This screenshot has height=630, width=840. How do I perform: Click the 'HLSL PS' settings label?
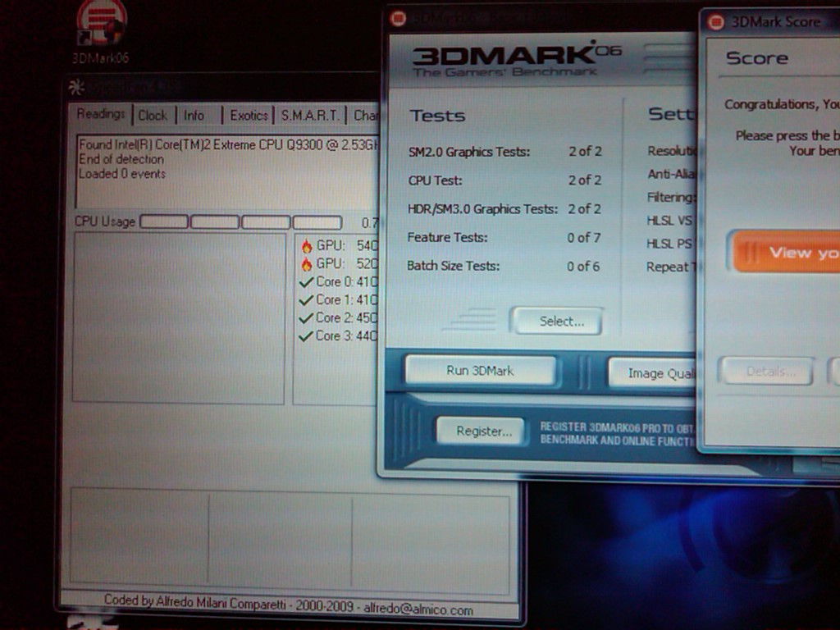coord(669,244)
